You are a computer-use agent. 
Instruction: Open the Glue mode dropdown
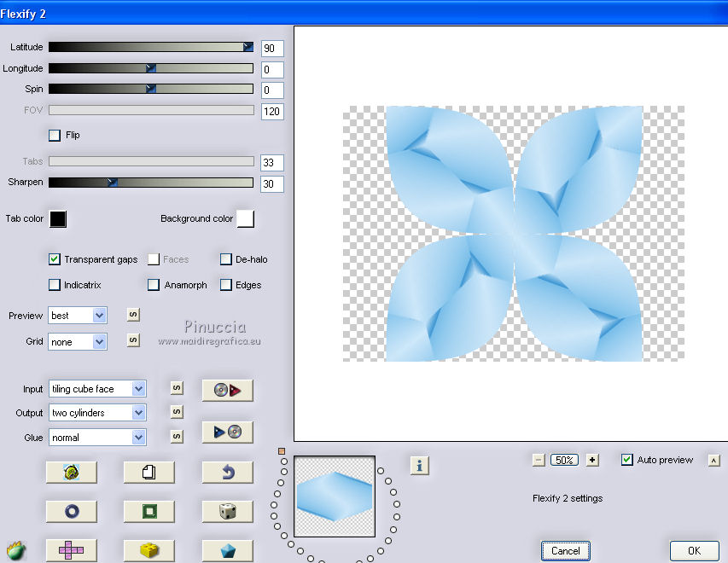pos(97,438)
